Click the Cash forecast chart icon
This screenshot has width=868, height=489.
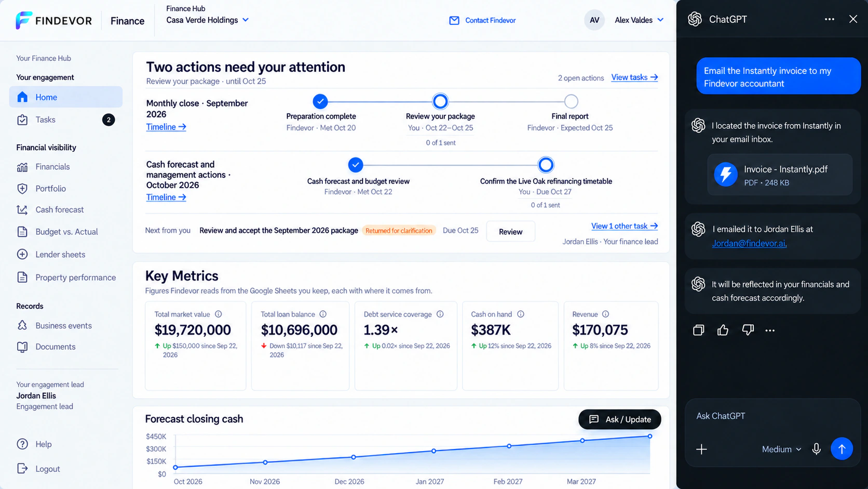(x=22, y=210)
